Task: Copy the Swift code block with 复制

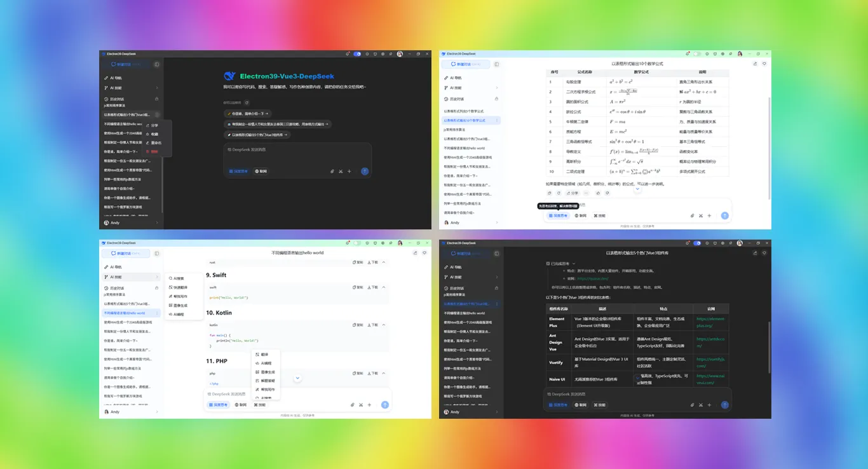Action: [x=359, y=287]
